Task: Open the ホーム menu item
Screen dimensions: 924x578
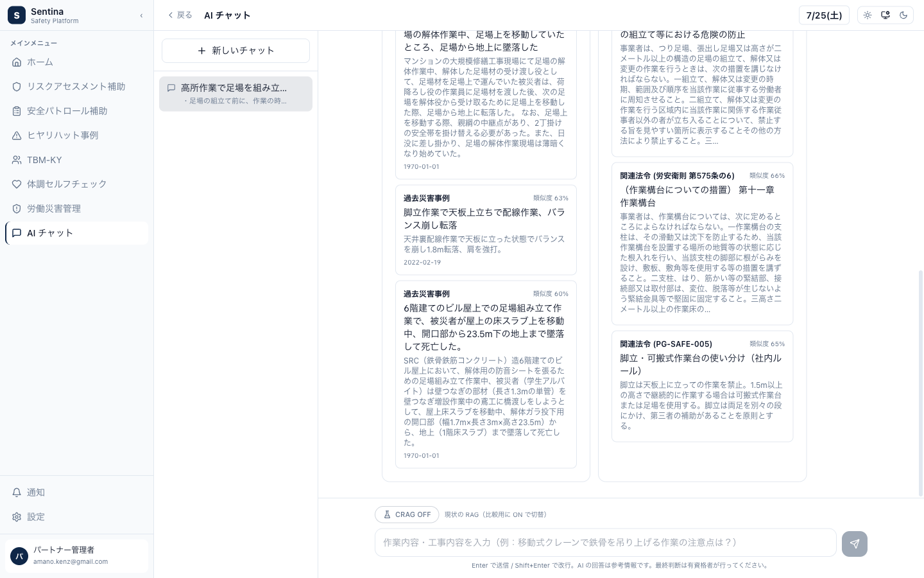Action: click(76, 62)
